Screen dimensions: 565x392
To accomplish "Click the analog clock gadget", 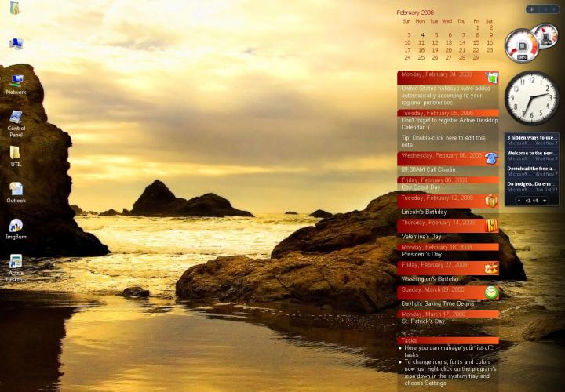I will click(531, 98).
